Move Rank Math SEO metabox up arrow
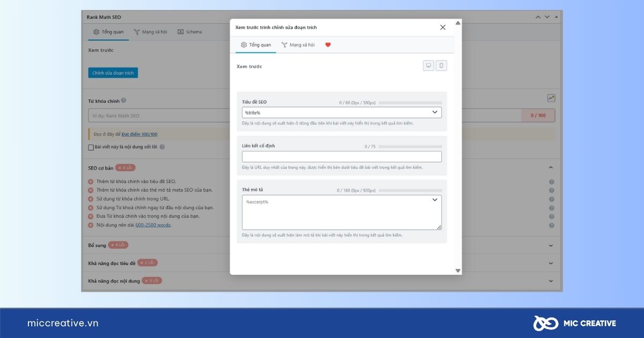 [x=538, y=17]
